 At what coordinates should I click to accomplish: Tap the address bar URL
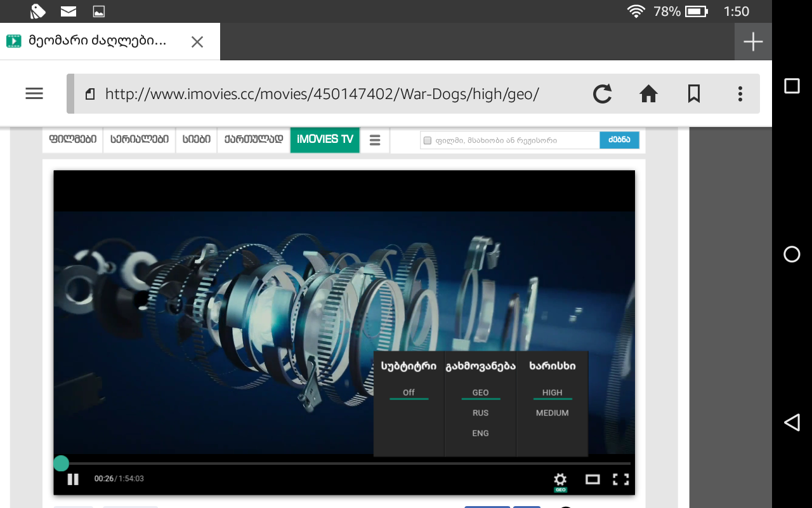pyautogui.click(x=322, y=94)
